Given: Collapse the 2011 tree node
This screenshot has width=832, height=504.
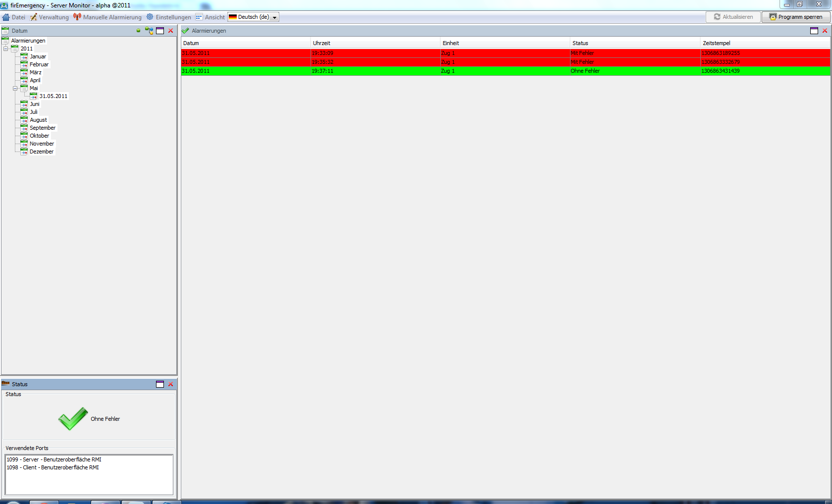Looking at the screenshot, I should tap(6, 49).
